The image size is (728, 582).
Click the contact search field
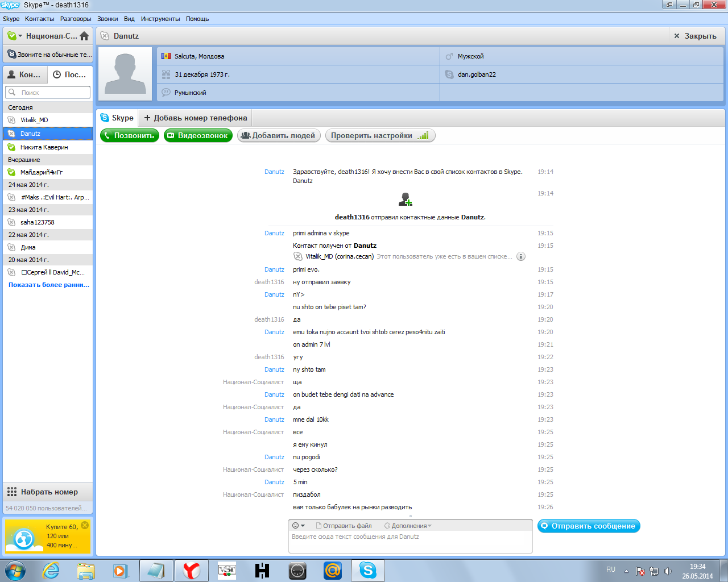pos(48,92)
